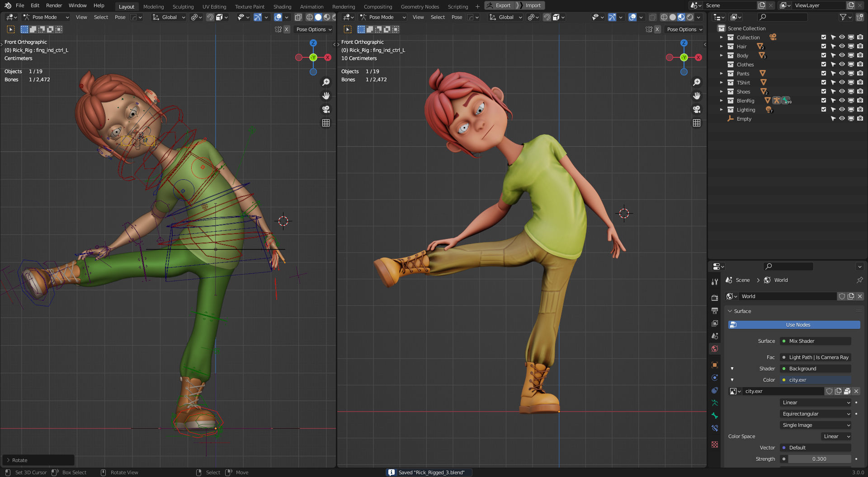Open the Render properties tab icon
This screenshot has width=868, height=477.
(714, 298)
